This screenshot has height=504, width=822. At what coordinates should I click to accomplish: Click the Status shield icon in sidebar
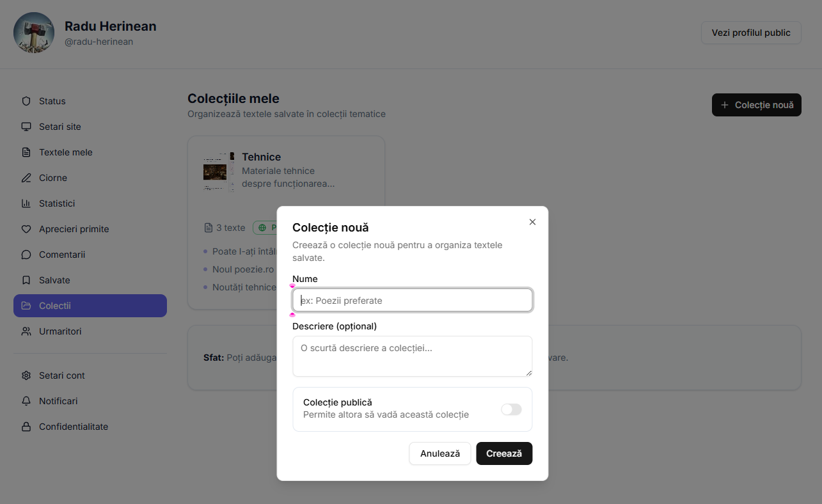[x=26, y=101]
